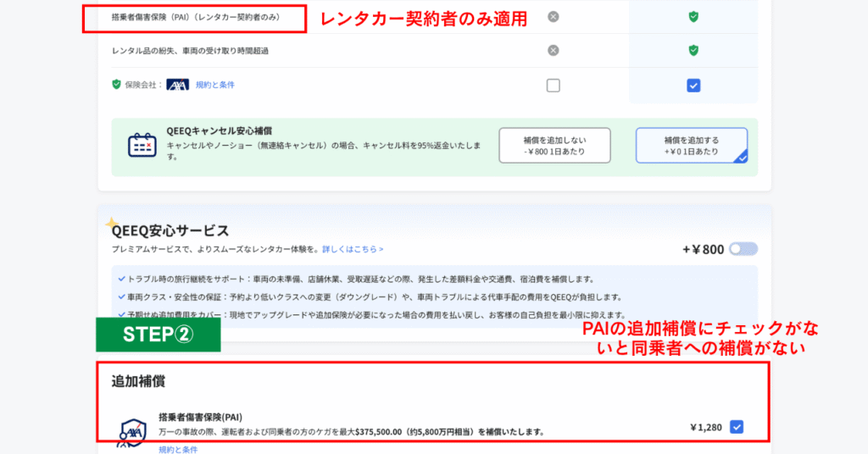Open 規約と条件 link next to AXA logo
This screenshot has height=454, width=868.
214,85
